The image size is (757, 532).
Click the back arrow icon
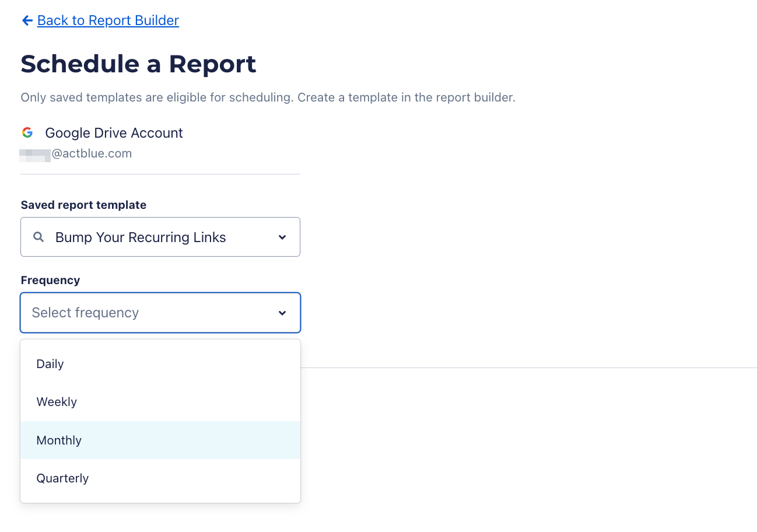[x=27, y=20]
